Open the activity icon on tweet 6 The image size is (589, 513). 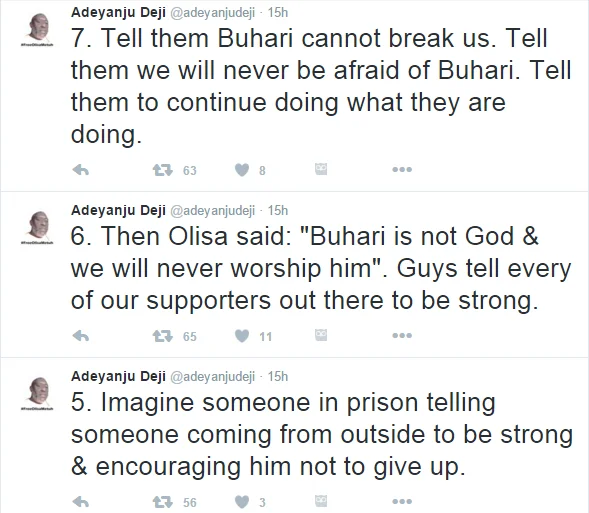click(321, 335)
